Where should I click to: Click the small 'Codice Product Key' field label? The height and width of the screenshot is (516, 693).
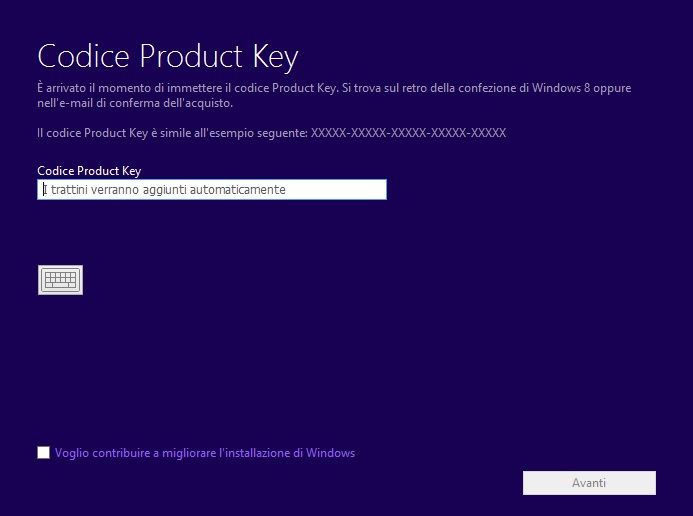tap(89, 171)
